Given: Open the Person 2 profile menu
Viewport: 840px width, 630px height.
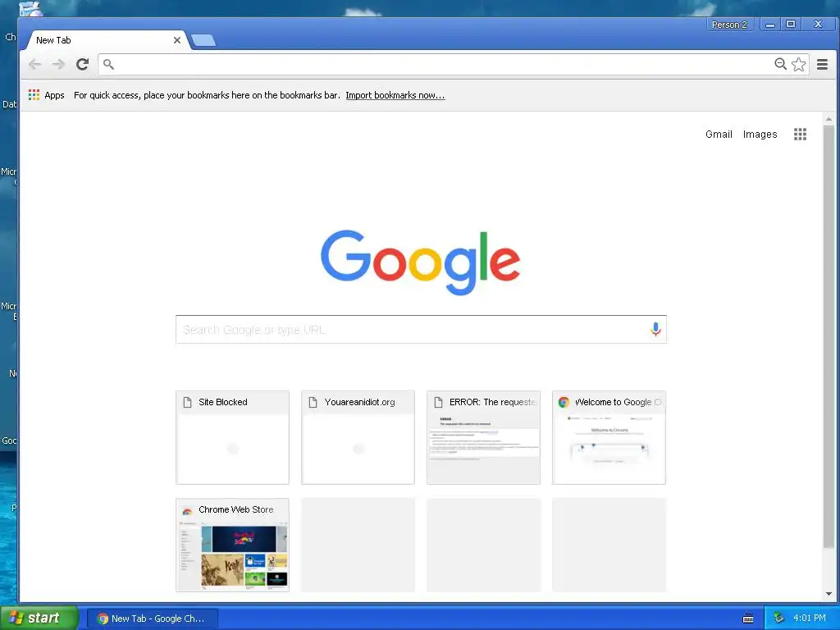Looking at the screenshot, I should coord(729,25).
